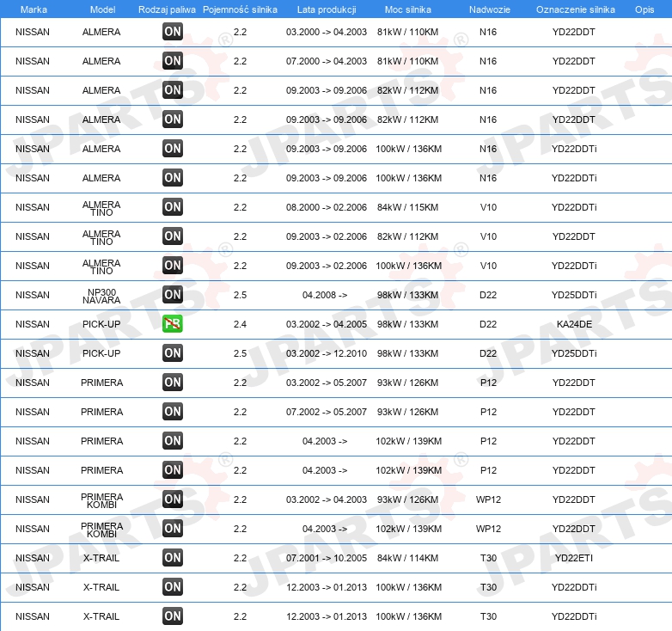Click X-TRAIL model in the YD22ETI row
This screenshot has width=672, height=631.
(x=101, y=558)
